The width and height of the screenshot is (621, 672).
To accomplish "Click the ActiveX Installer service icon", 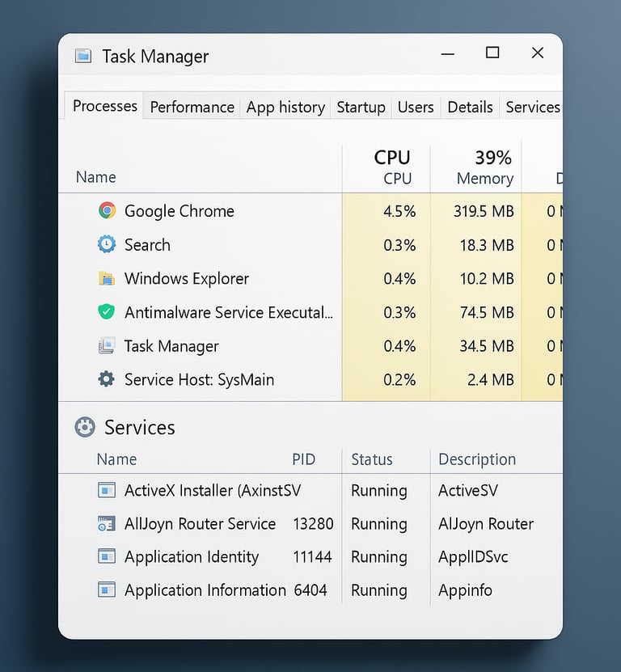I will 106,490.
